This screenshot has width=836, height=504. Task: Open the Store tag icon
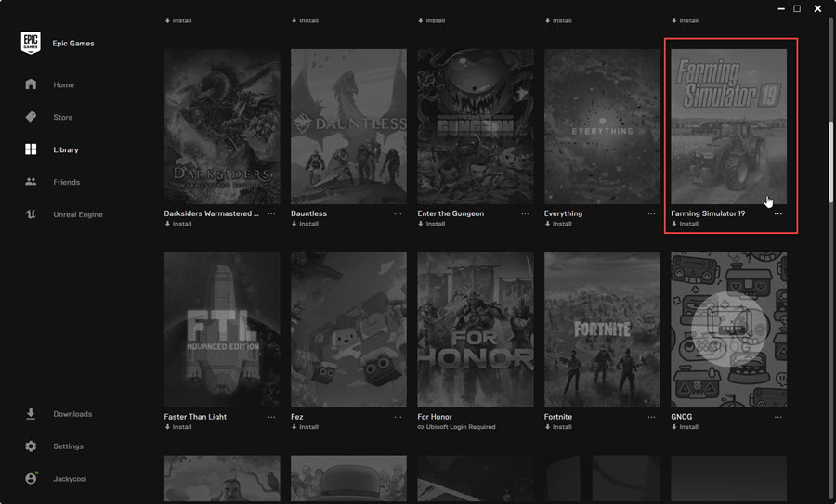point(31,117)
